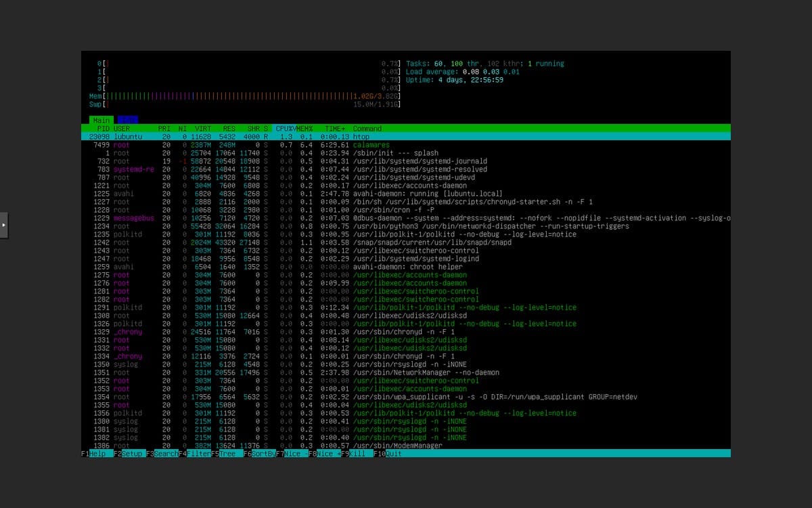Select the wpa_supplicant process row
Image resolution: width=812 pixels, height=508 pixels.
tap(406, 396)
